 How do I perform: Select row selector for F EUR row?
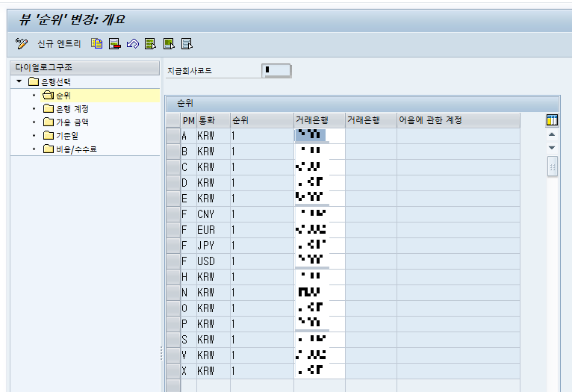[173, 230]
